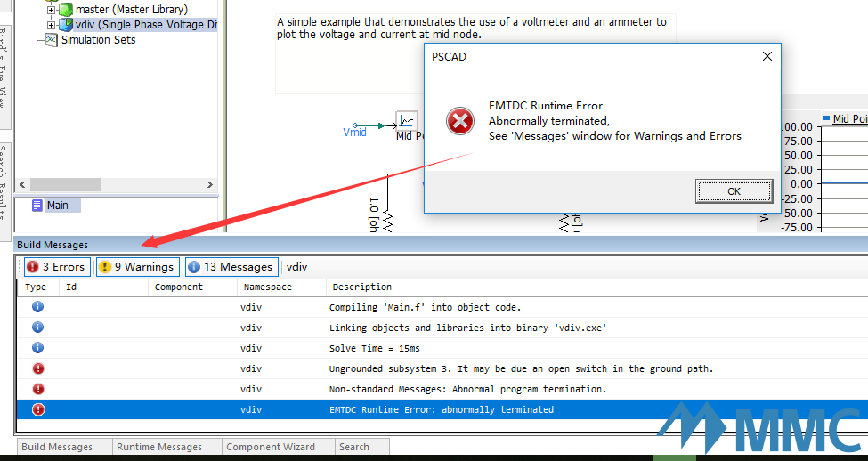The width and height of the screenshot is (868, 461).
Task: Select the Vmid signal label on canvas
Action: tap(354, 133)
